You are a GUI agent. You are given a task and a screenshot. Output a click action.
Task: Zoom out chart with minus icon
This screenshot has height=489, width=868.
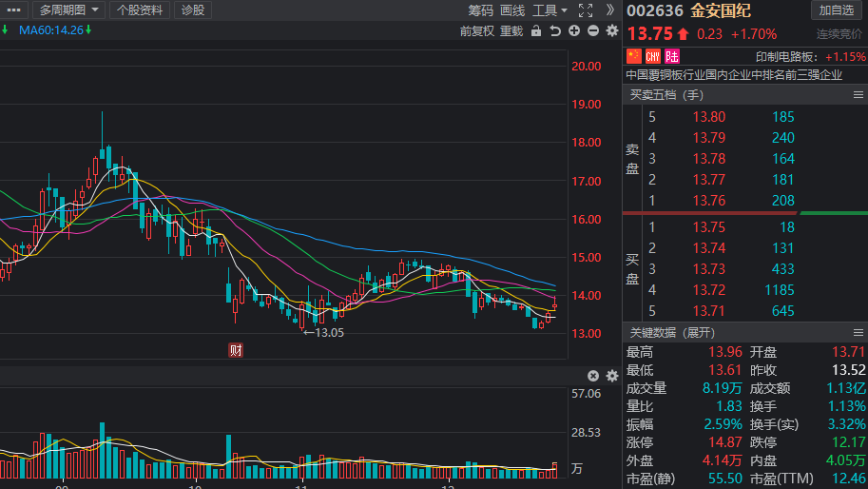593,31
